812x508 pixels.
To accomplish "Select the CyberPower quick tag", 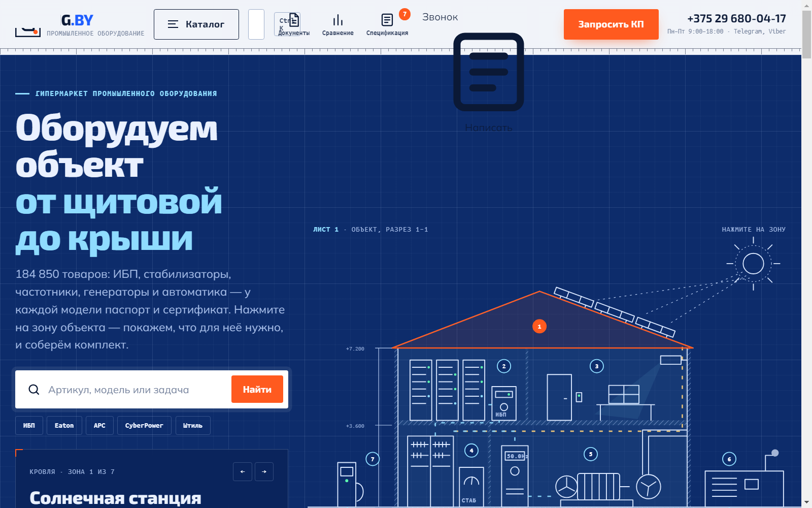I will (x=144, y=426).
